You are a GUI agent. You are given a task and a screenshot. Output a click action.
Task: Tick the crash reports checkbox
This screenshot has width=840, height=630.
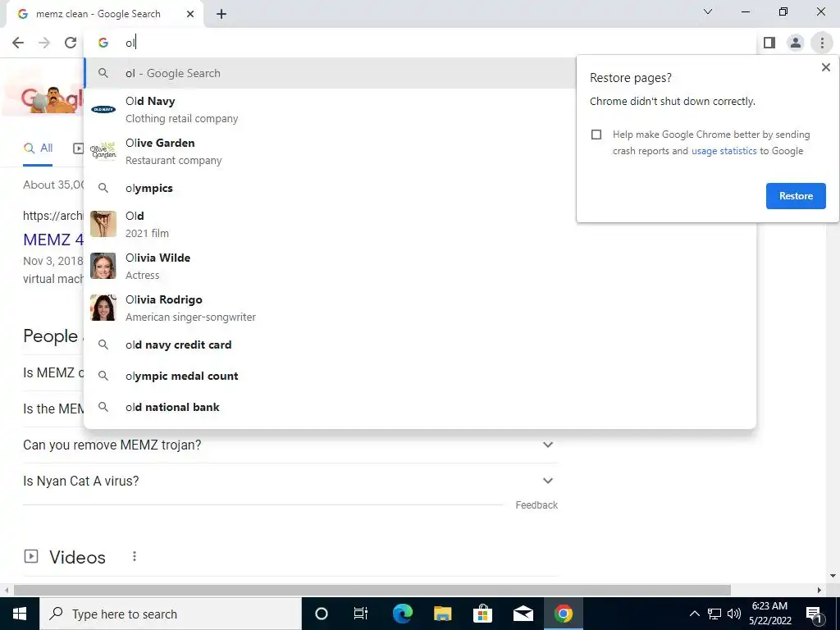596,135
